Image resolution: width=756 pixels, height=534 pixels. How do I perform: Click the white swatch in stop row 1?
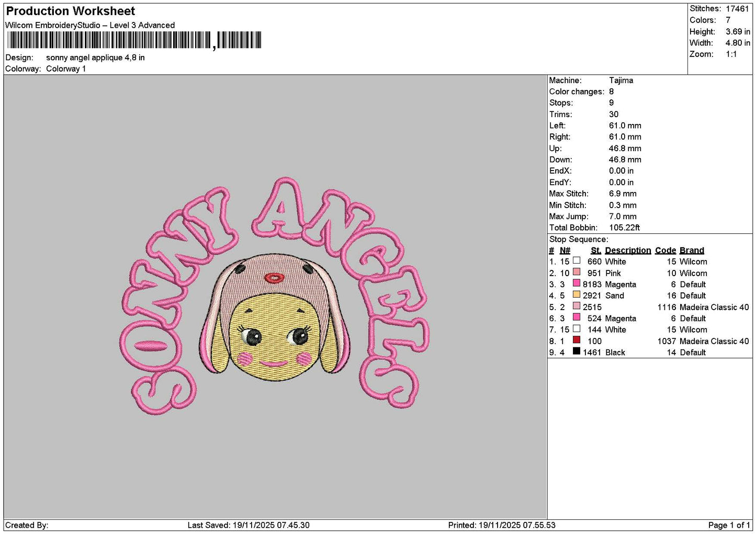pyautogui.click(x=577, y=260)
